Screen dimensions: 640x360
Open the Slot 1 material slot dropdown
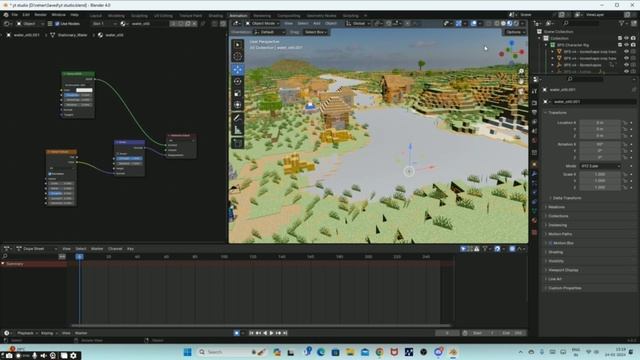coord(104,24)
